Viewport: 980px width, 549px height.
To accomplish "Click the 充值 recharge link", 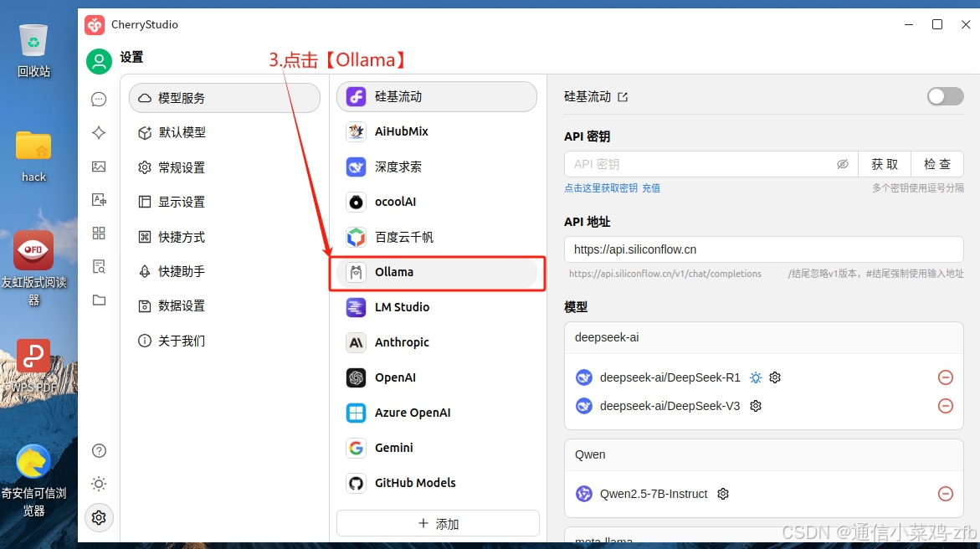I will 651,188.
